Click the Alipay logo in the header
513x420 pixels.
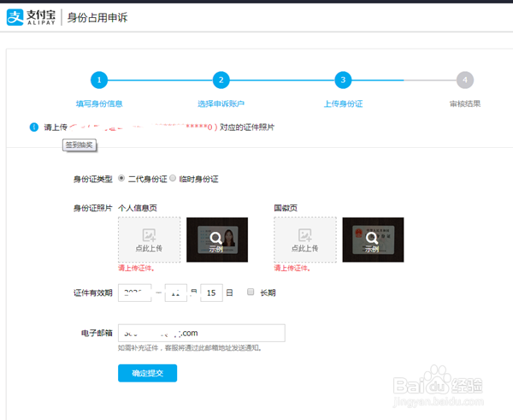click(31, 17)
